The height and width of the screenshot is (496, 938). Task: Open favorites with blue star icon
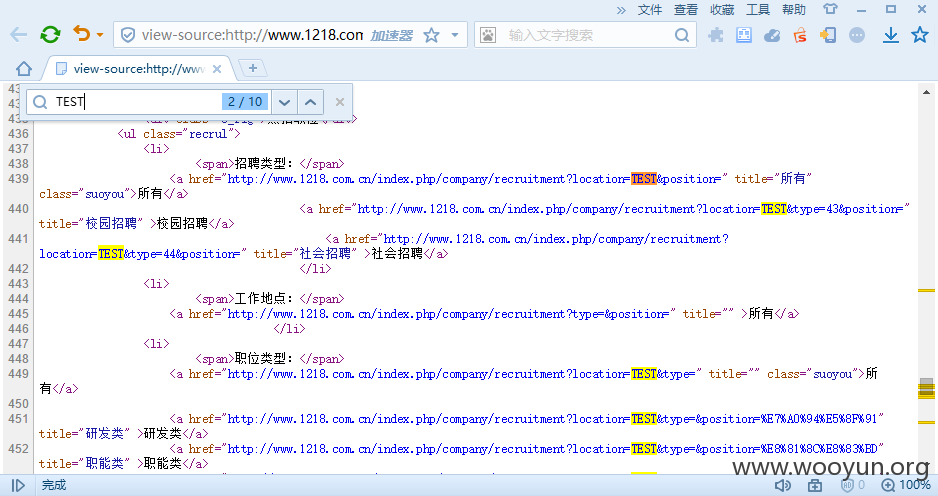click(920, 35)
